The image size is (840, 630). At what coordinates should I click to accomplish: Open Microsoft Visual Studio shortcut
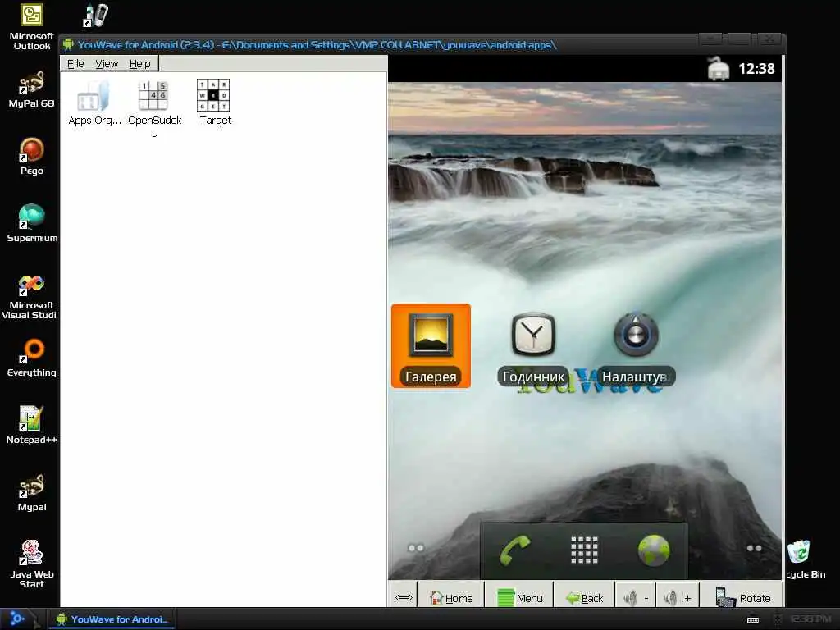pyautogui.click(x=30, y=297)
